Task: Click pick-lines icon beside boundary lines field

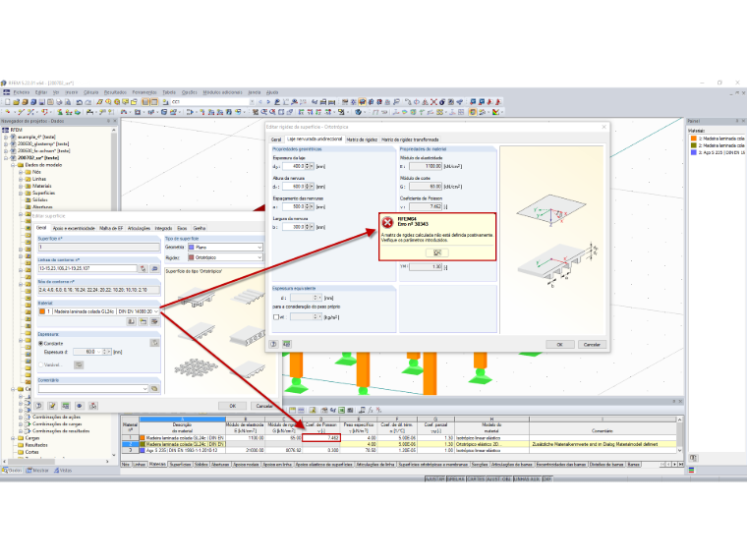Action: (x=143, y=268)
